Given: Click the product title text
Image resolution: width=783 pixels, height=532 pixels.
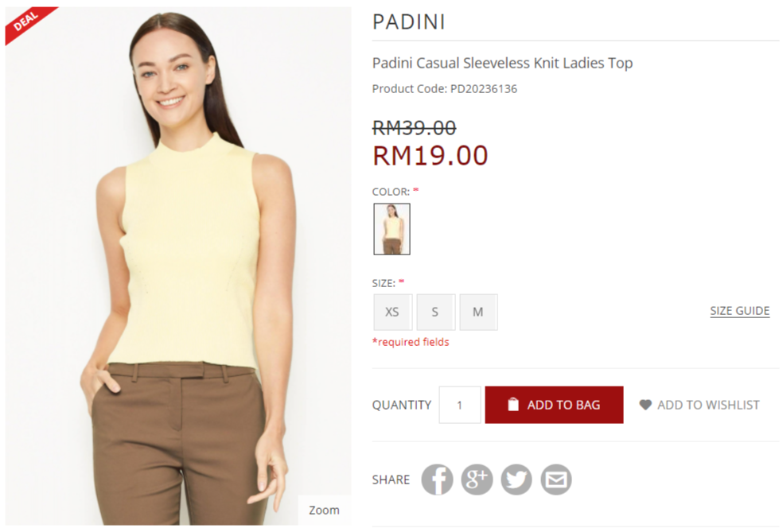Looking at the screenshot, I should point(502,64).
